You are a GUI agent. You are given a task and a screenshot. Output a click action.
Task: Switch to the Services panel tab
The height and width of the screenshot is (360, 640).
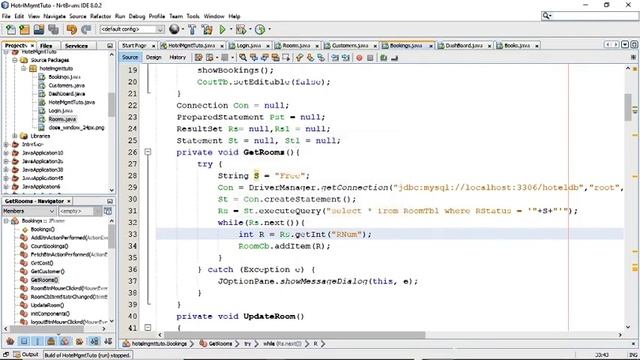[x=76, y=46]
